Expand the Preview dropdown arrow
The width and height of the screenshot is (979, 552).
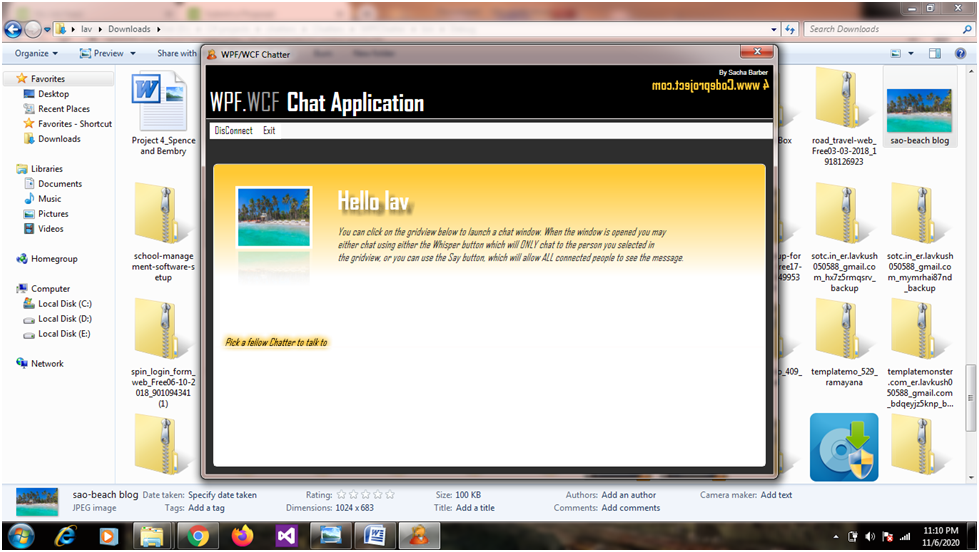(133, 53)
